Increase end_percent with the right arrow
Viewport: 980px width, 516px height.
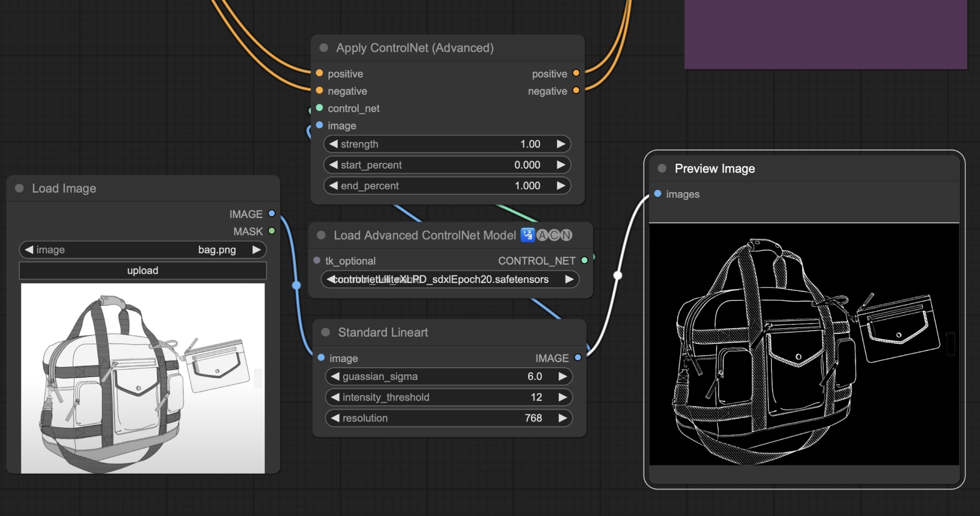point(561,185)
